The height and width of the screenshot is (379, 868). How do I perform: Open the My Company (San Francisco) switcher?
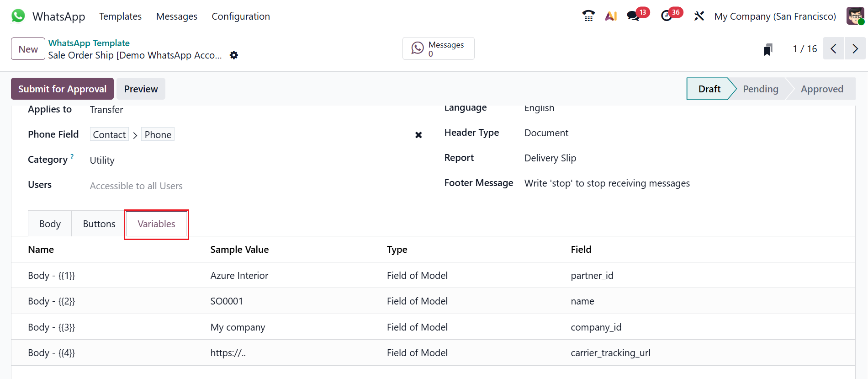[775, 16]
